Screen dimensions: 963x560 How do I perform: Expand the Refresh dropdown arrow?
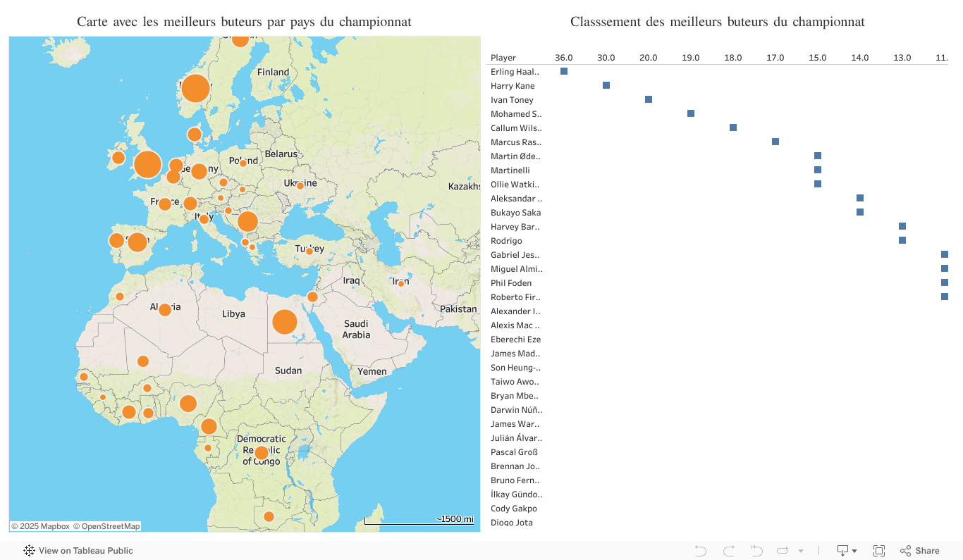click(801, 551)
